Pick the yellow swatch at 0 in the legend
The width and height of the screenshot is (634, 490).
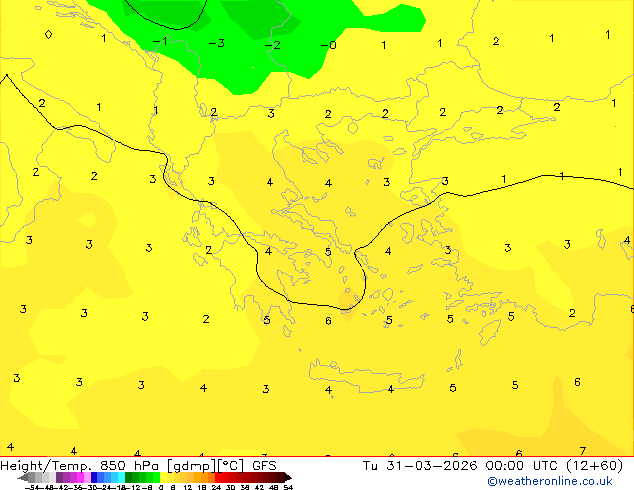(163, 477)
